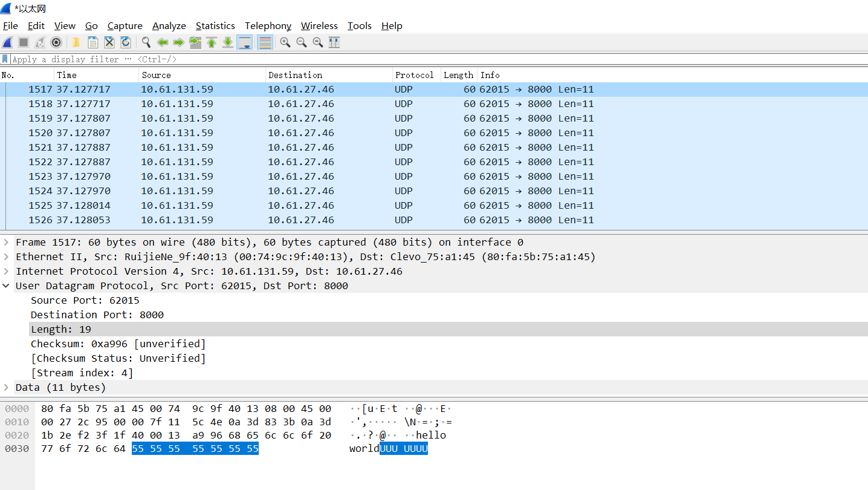Toggle packet colorization rules
Screen dimensions: 868x490
[264, 42]
